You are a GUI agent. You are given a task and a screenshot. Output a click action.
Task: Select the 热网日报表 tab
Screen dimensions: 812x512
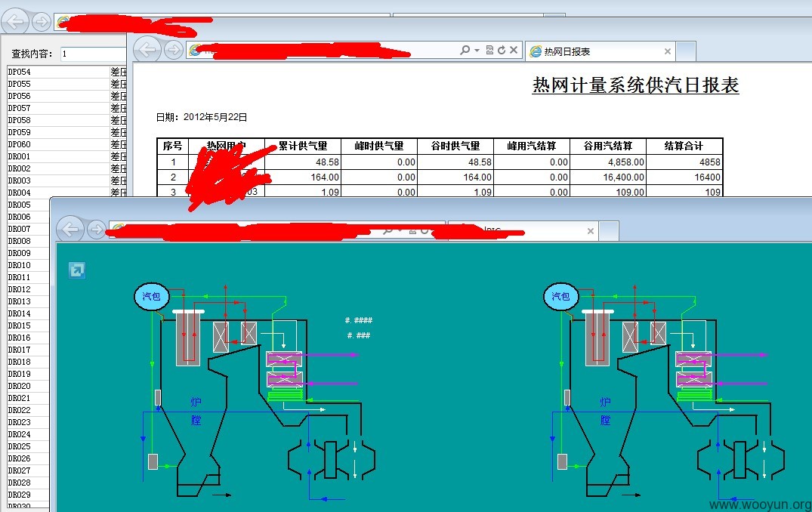coord(601,51)
